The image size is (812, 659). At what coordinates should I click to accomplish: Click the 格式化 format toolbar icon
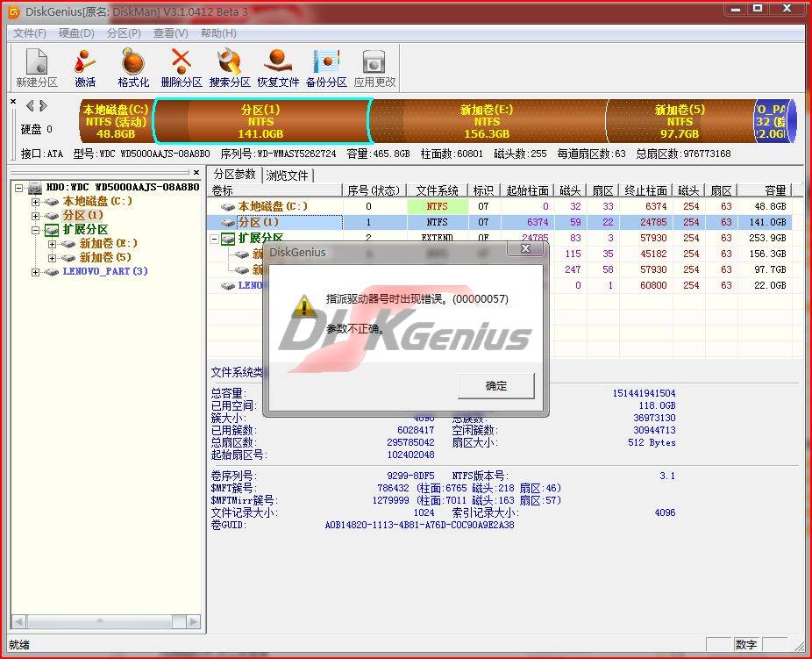click(x=133, y=68)
